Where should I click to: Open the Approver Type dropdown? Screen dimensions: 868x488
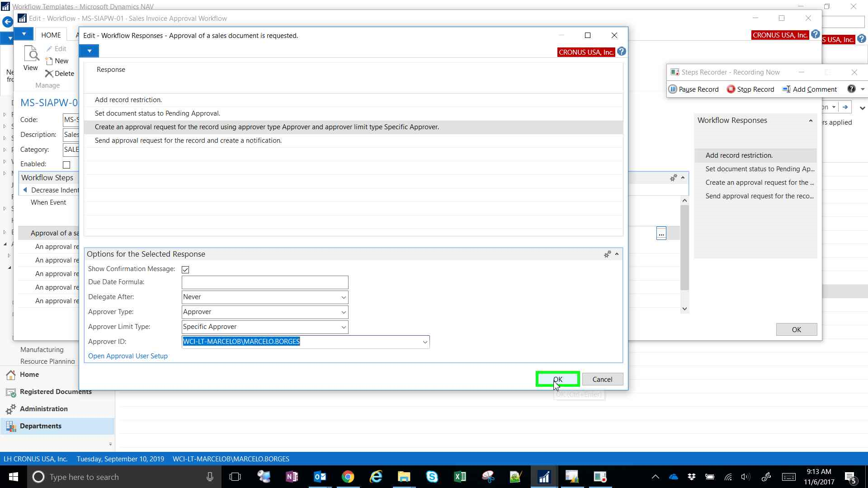click(x=344, y=312)
